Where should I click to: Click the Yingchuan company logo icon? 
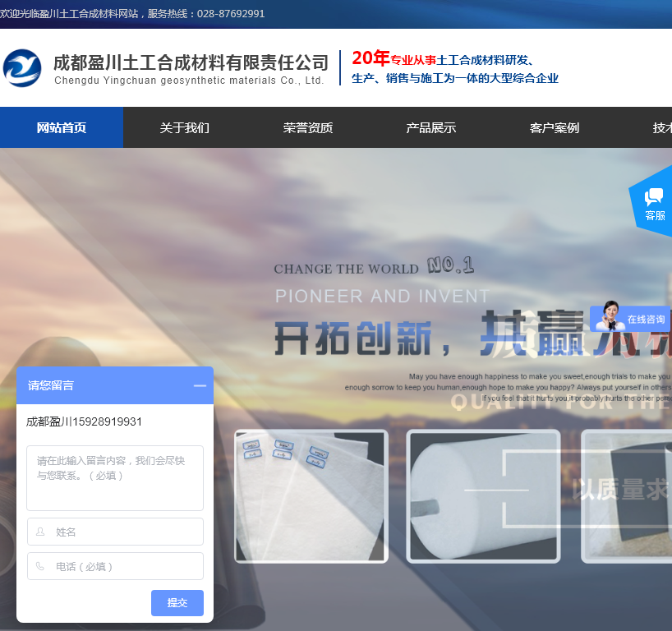[22, 67]
